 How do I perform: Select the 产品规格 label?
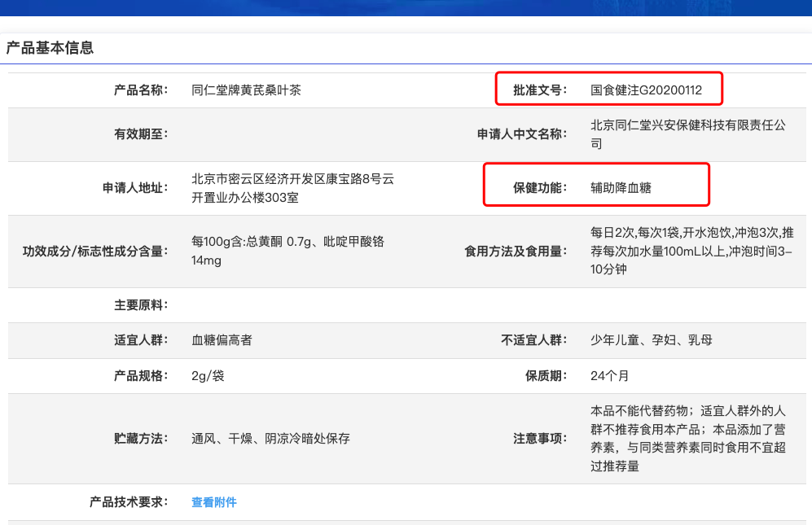click(x=141, y=376)
